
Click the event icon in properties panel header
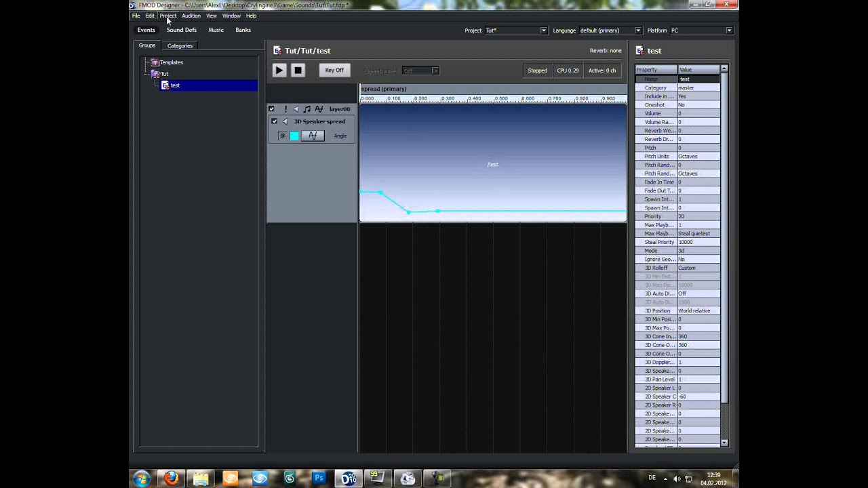point(640,51)
